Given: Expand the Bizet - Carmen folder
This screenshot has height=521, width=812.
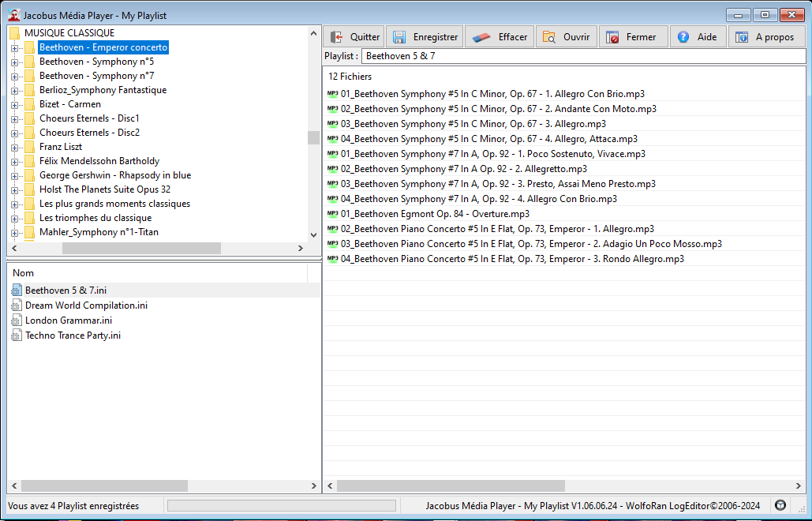Looking at the screenshot, I should pyautogui.click(x=14, y=104).
